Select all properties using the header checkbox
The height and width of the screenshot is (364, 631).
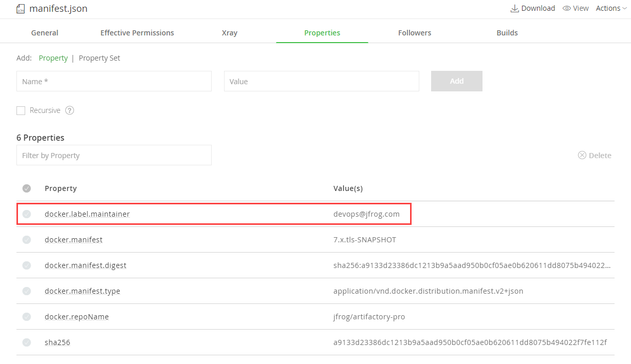click(x=27, y=188)
